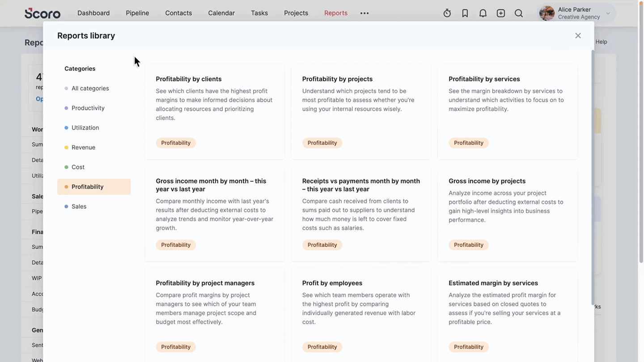Open Receipts vs payments month by month report
The height and width of the screenshot is (362, 644).
[x=361, y=214]
